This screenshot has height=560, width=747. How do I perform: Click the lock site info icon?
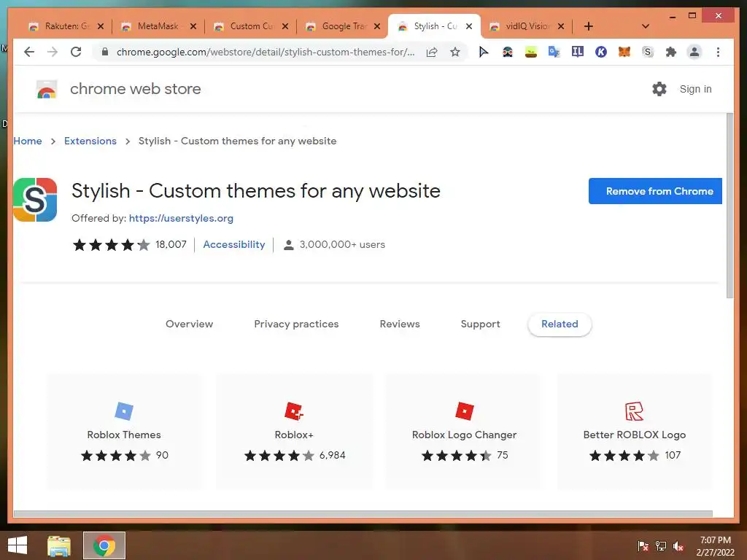(x=105, y=52)
